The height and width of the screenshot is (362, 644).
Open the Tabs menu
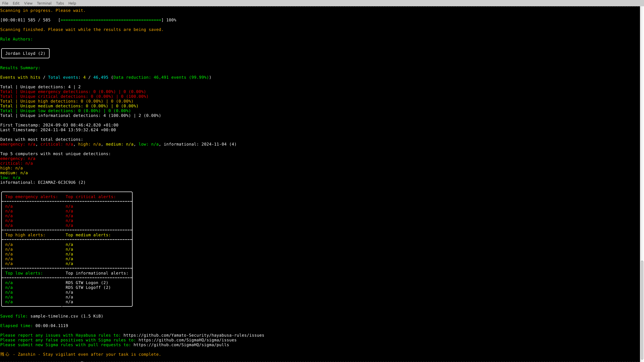click(x=60, y=3)
